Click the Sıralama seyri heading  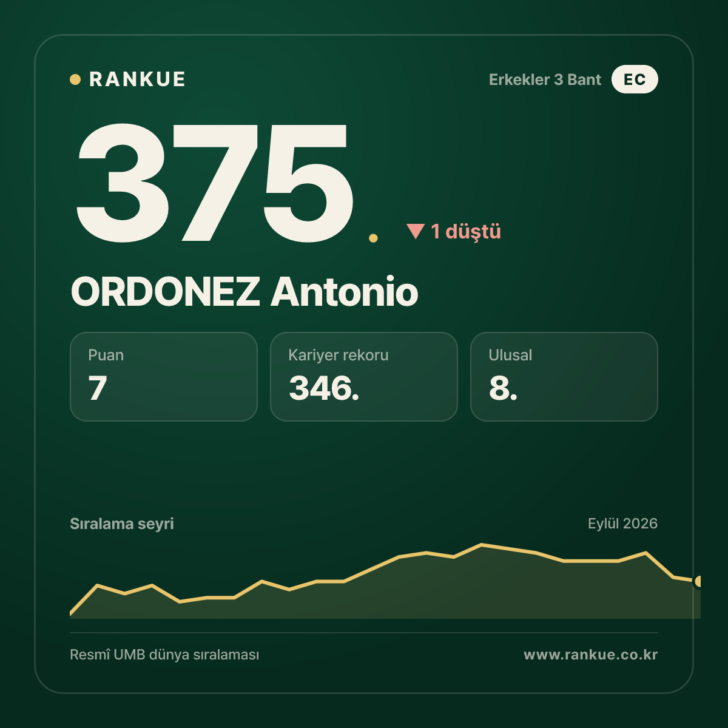coord(122,524)
